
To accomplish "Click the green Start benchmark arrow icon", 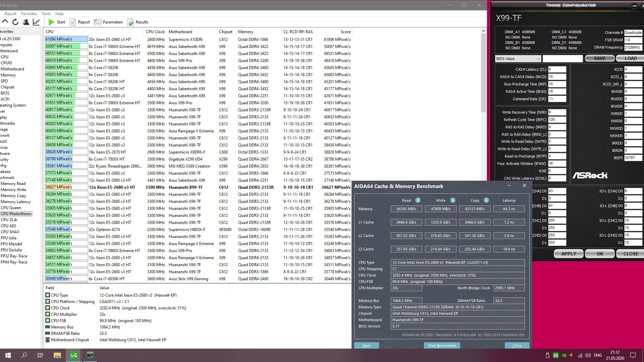I will (x=51, y=22).
